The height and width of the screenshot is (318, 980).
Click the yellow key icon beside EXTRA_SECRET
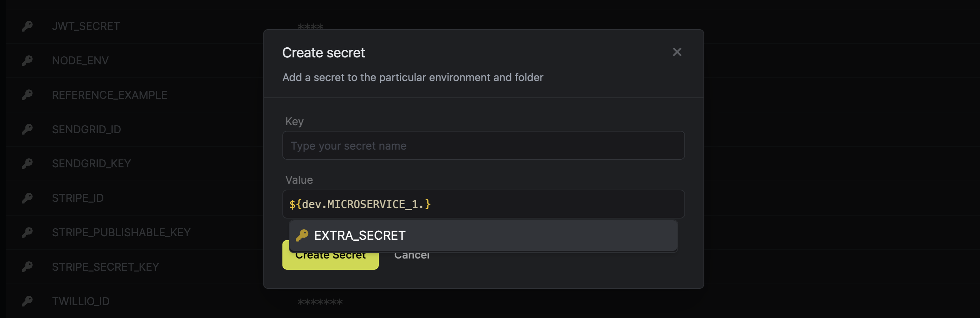(302, 236)
